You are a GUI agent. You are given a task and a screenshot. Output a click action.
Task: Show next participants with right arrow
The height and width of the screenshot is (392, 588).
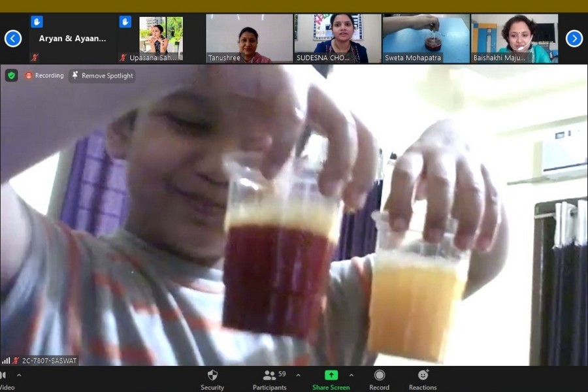point(574,39)
